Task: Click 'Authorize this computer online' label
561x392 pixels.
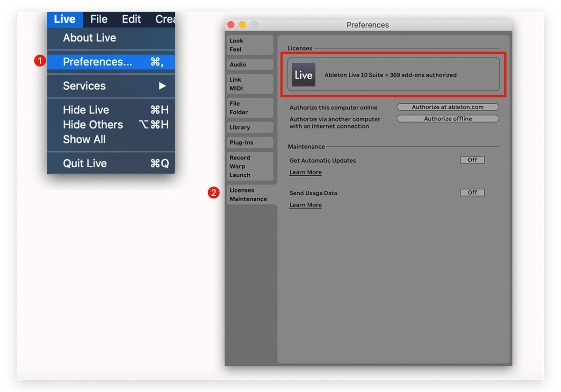Action: click(x=333, y=107)
